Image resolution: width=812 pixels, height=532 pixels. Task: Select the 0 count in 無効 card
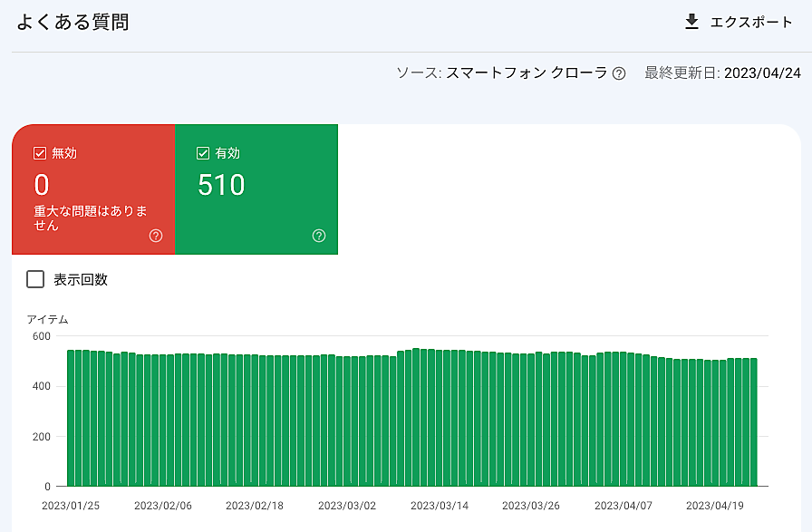(42, 185)
